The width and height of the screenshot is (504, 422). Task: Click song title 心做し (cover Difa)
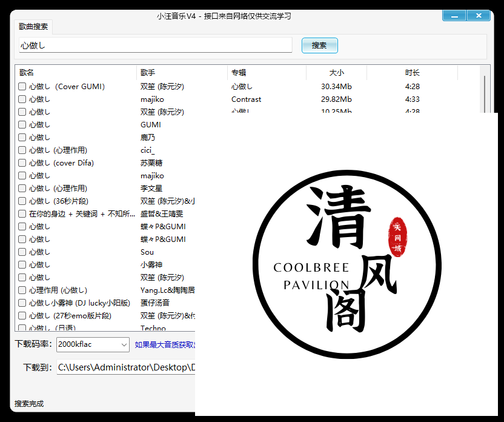point(61,162)
